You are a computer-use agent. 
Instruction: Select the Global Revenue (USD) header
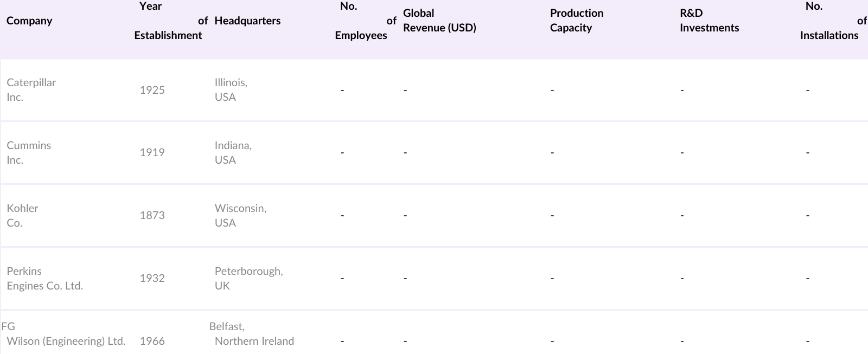coord(439,21)
